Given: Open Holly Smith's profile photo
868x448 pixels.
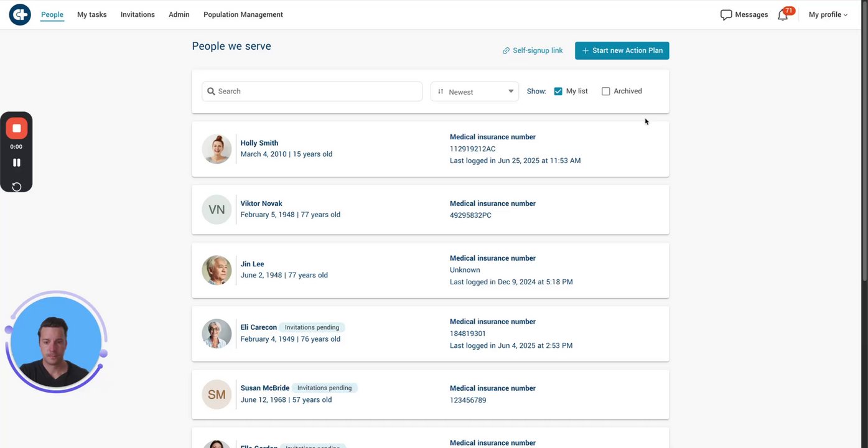Looking at the screenshot, I should [x=217, y=149].
